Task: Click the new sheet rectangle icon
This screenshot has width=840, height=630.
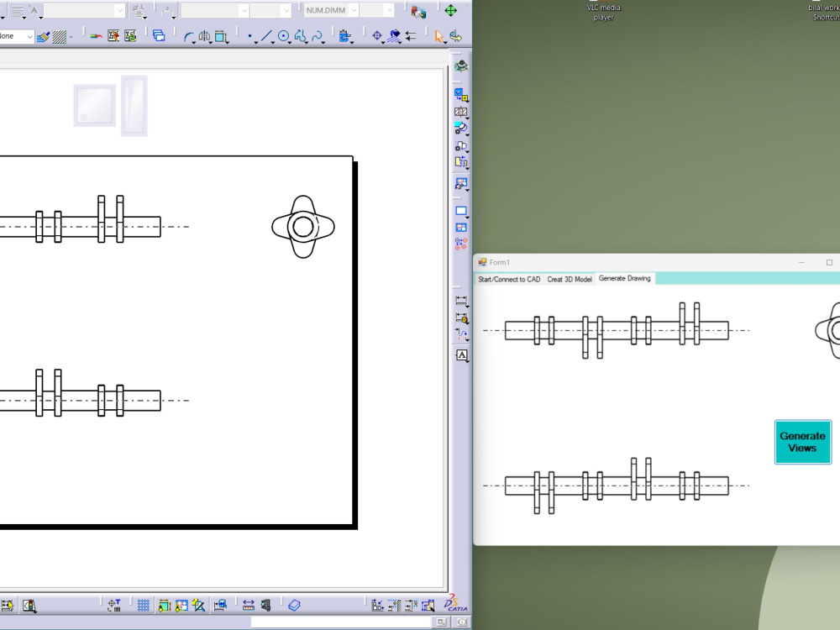Action: (460, 211)
